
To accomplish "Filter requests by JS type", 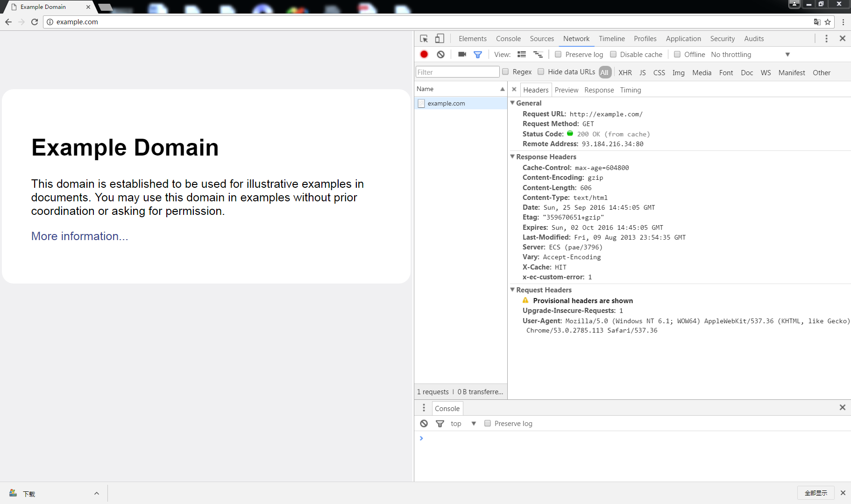I will coord(643,72).
